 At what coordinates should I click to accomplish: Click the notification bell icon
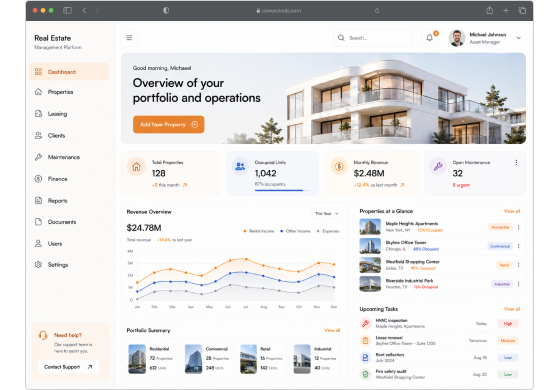tap(429, 38)
